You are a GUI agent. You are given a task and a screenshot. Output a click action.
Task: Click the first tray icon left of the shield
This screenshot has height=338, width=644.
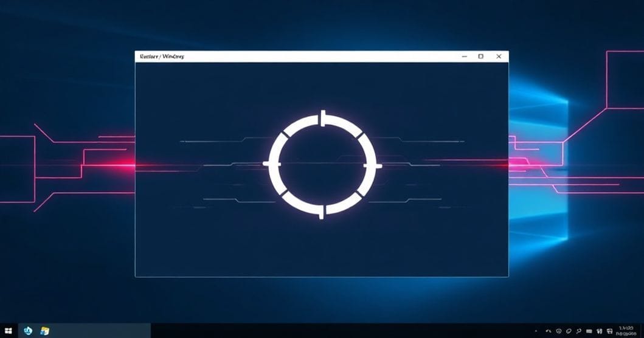pyautogui.click(x=549, y=331)
